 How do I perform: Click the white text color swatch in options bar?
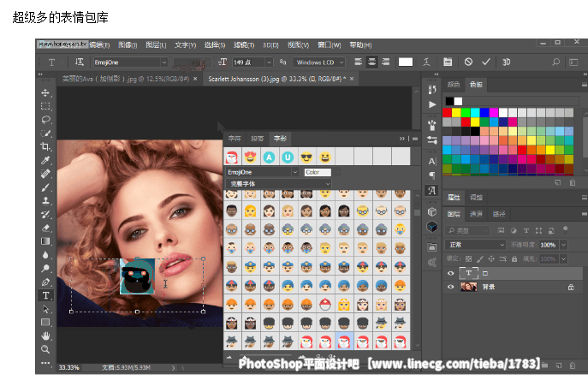tap(406, 62)
